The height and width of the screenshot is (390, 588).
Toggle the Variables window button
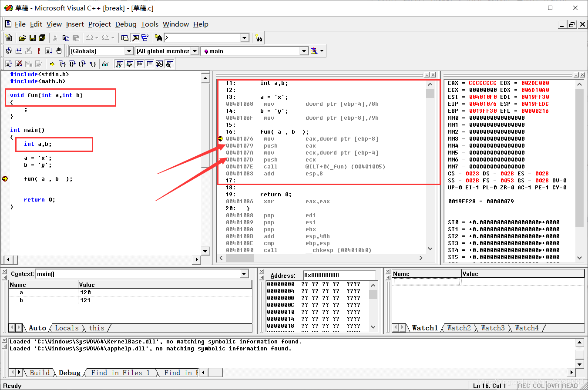point(130,64)
